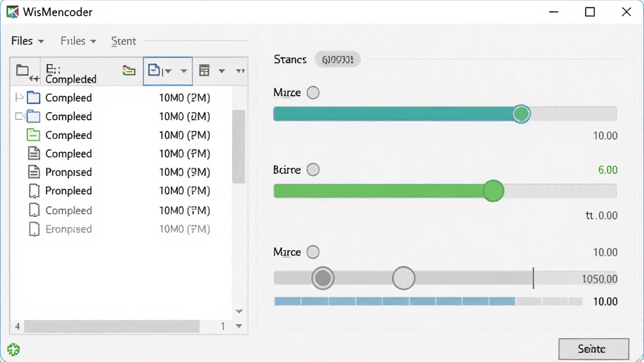Click the grey badge next to Stancs
Image resolution: width=644 pixels, height=362 pixels.
[338, 60]
